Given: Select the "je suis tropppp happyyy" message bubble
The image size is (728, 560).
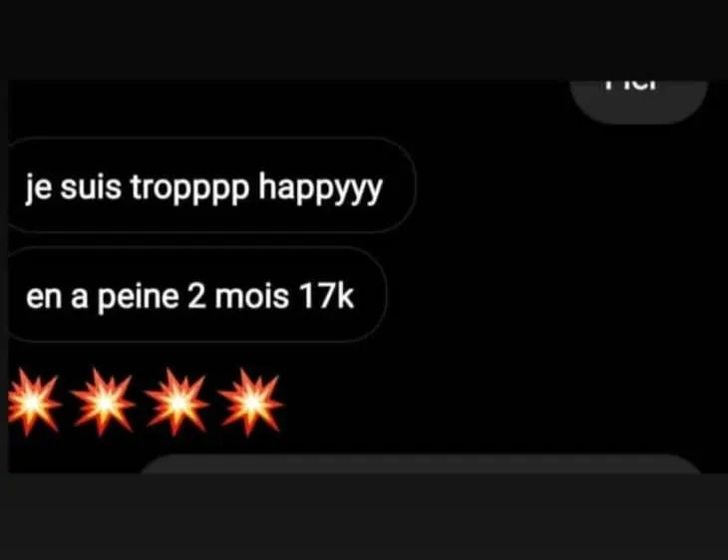Looking at the screenshot, I should (211, 184).
